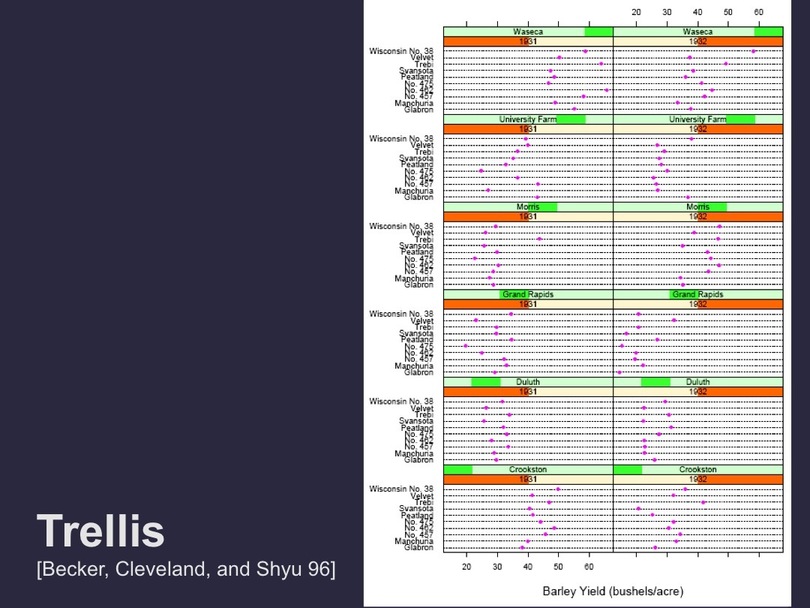Screen dimensions: 810x608
Task: Select the Wisconsin No. 38 label in Waseca panel
Action: click(401, 51)
